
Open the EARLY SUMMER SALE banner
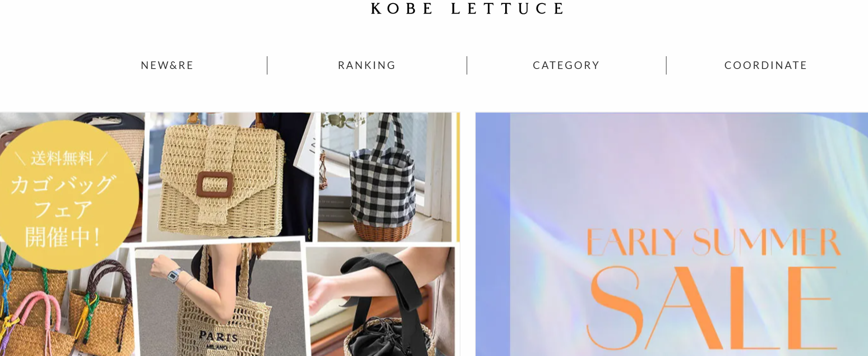(671, 234)
